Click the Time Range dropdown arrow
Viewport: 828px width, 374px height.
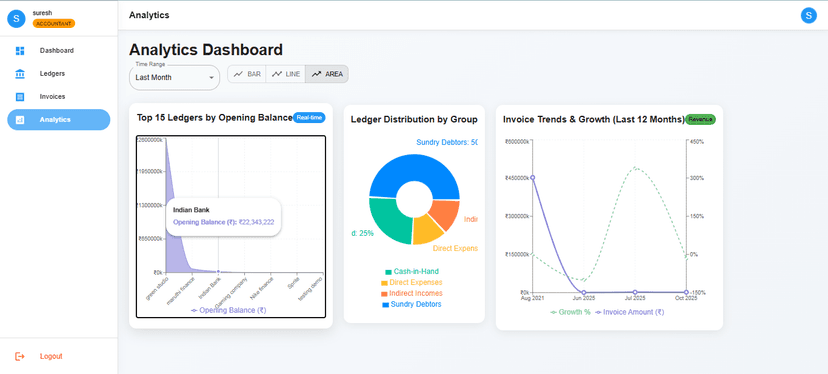212,77
